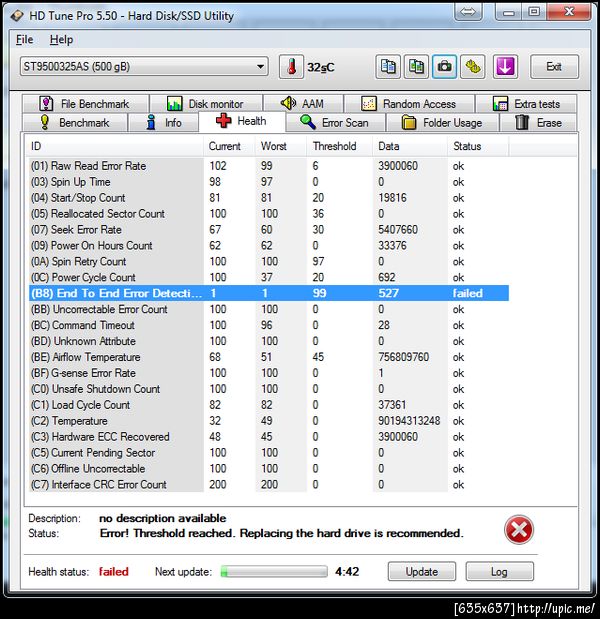Click the purple download arrow icon
Image resolution: width=600 pixels, height=619 pixels.
(x=505, y=67)
